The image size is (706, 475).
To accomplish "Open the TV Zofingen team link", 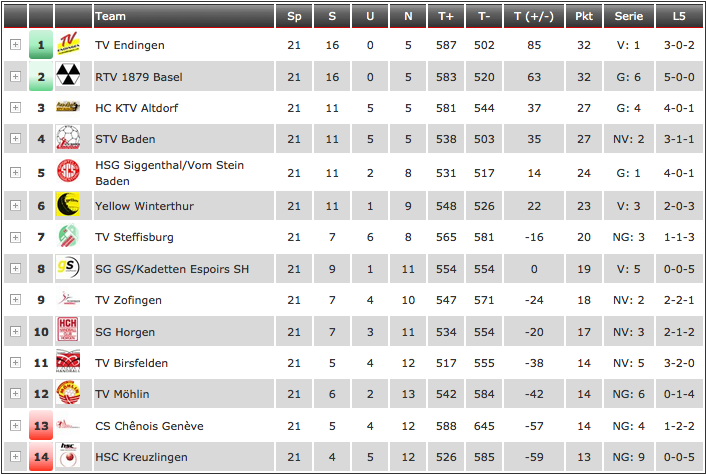I will [x=128, y=300].
